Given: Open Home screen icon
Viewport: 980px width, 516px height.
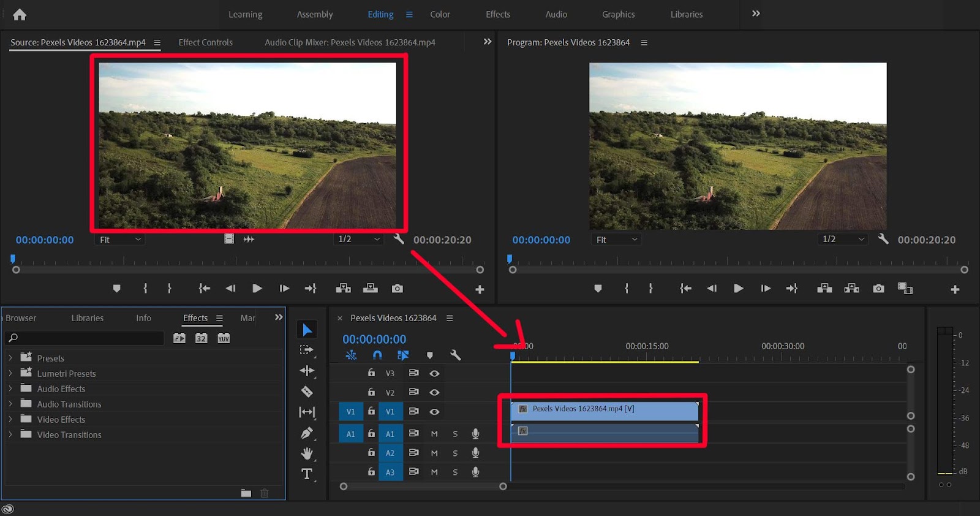Looking at the screenshot, I should pos(20,15).
